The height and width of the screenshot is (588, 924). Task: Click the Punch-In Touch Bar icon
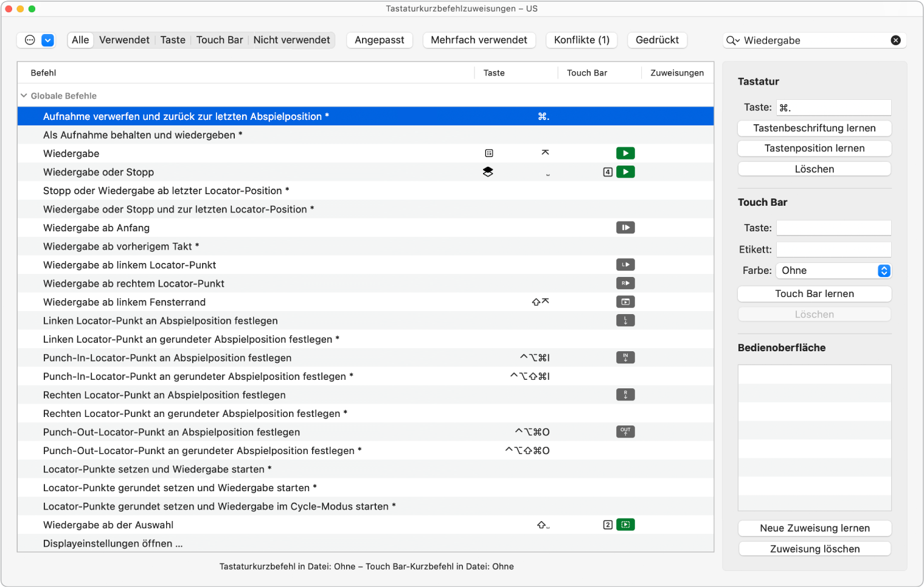(625, 358)
